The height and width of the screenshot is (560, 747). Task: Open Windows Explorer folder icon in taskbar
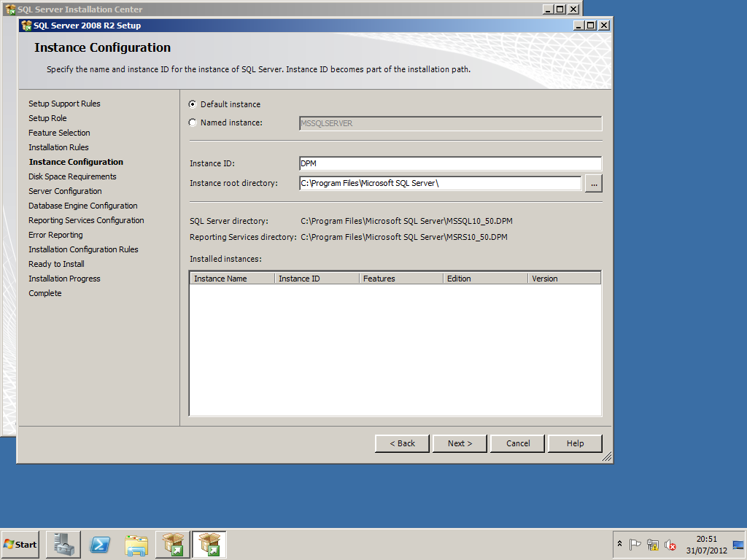click(x=136, y=545)
